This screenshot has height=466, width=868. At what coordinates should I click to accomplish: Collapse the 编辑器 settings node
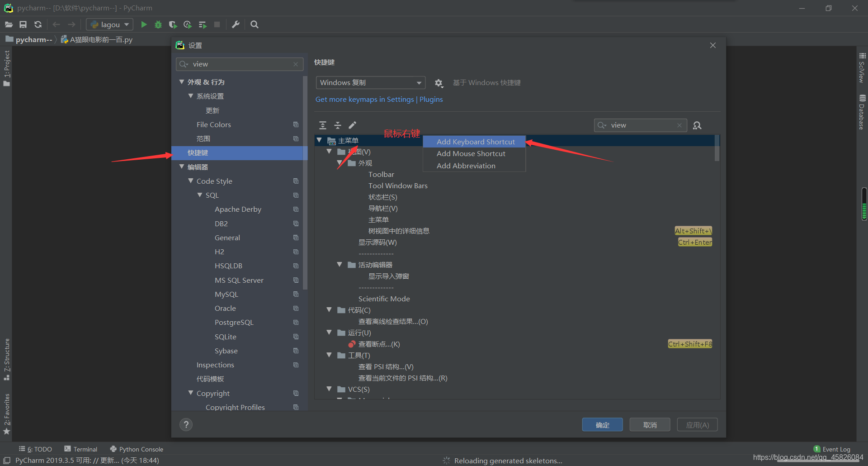[182, 167]
